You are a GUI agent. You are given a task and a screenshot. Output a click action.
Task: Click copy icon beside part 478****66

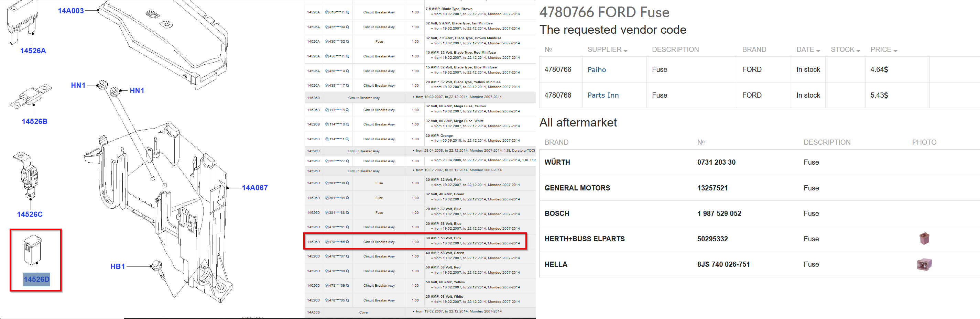point(327,242)
